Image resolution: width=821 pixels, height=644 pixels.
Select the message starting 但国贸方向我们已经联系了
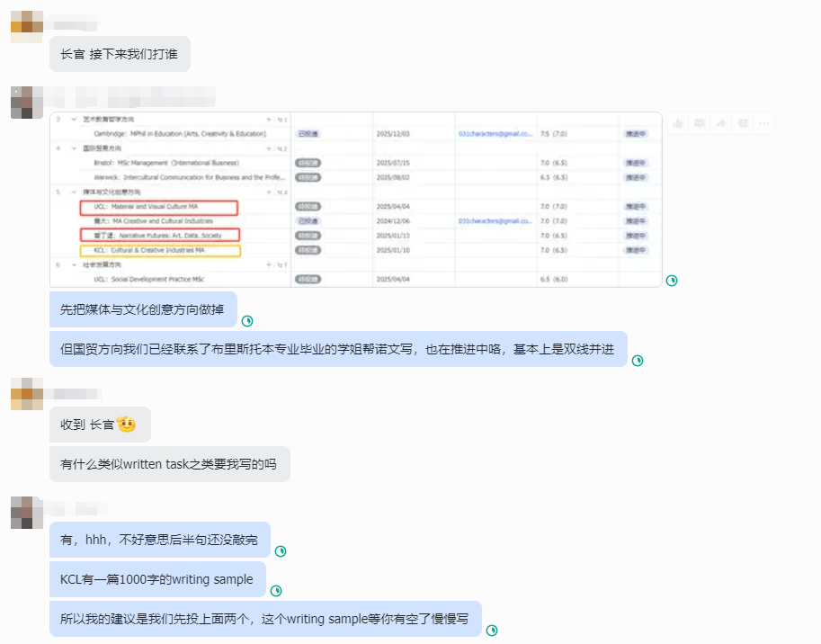[338, 349]
